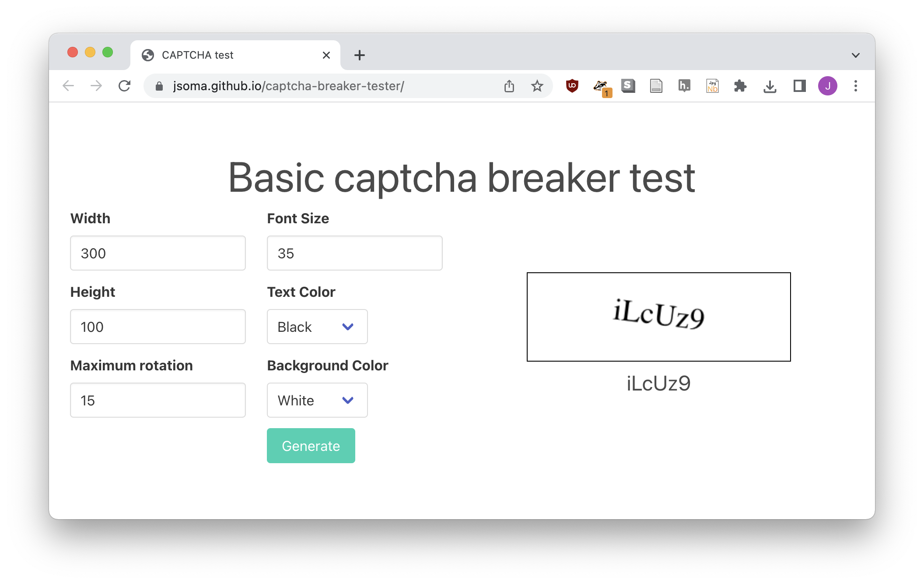Open the Text Color dropdown
The width and height of the screenshot is (924, 584).
tap(317, 327)
